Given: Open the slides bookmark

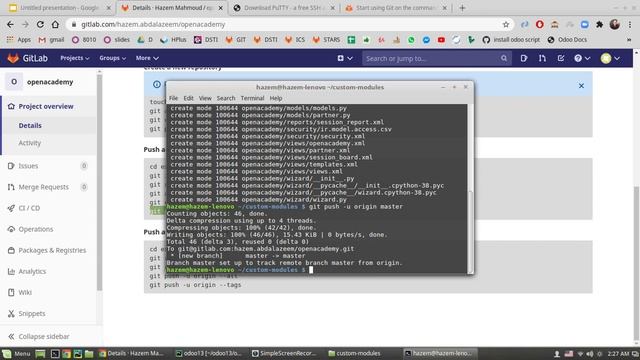Looking at the screenshot, I should [117, 40].
